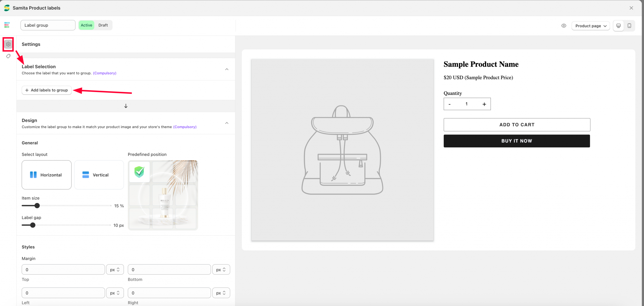Open the Top margin px unit selector
The height and width of the screenshot is (306, 644).
[x=115, y=270]
